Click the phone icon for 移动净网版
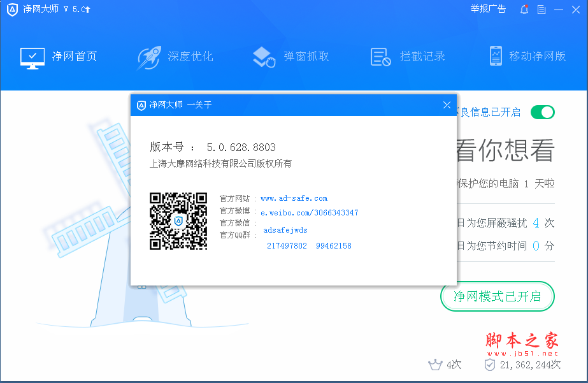Screen dimensions: 588x383 click(496, 56)
